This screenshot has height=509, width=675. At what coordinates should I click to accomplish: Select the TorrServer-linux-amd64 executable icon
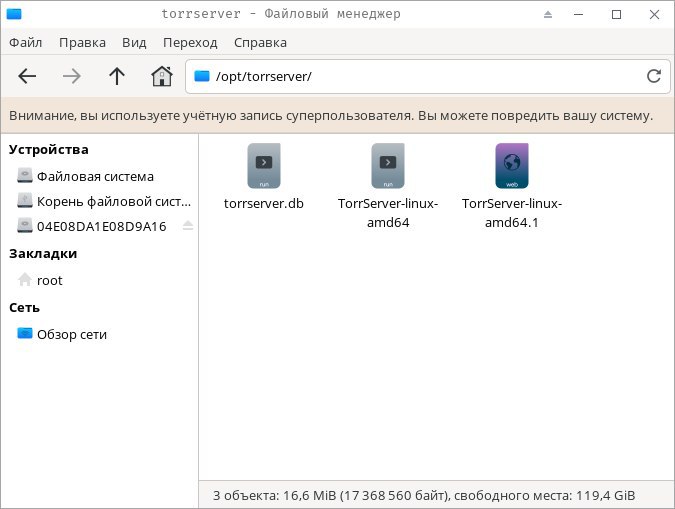coord(388,166)
